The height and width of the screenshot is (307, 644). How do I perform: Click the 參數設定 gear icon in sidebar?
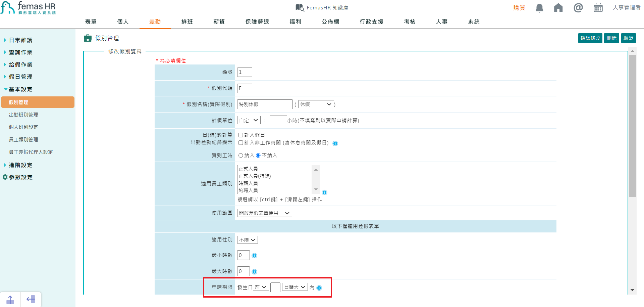coord(5,177)
